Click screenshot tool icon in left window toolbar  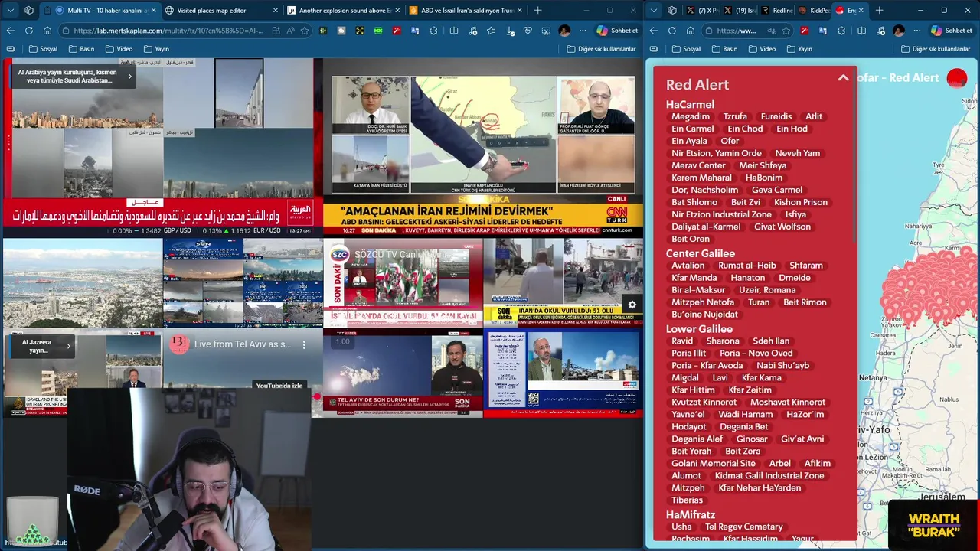[546, 31]
